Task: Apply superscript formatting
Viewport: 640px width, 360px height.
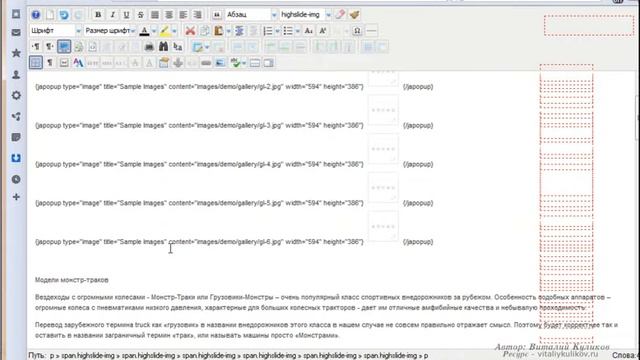Action: (x=322, y=31)
